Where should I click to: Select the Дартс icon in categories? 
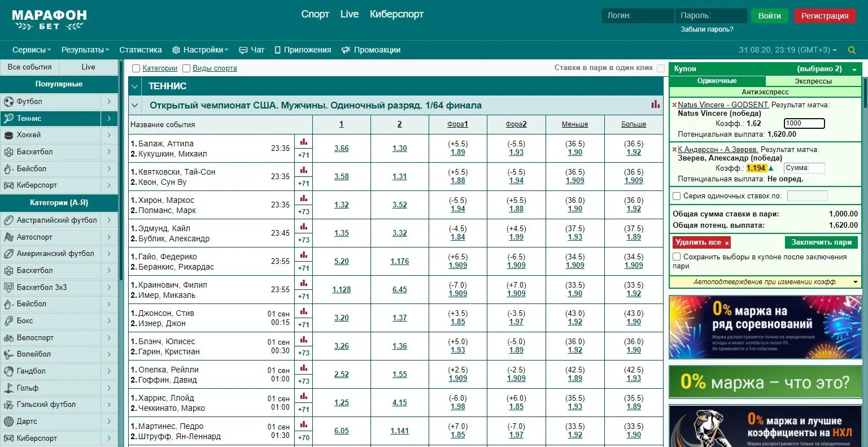[8, 422]
